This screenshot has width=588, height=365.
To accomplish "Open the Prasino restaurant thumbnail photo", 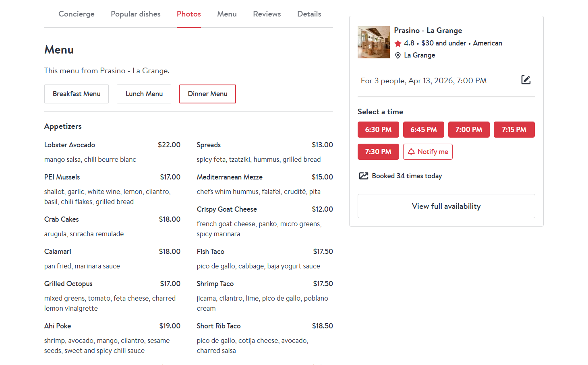I will coord(374,42).
